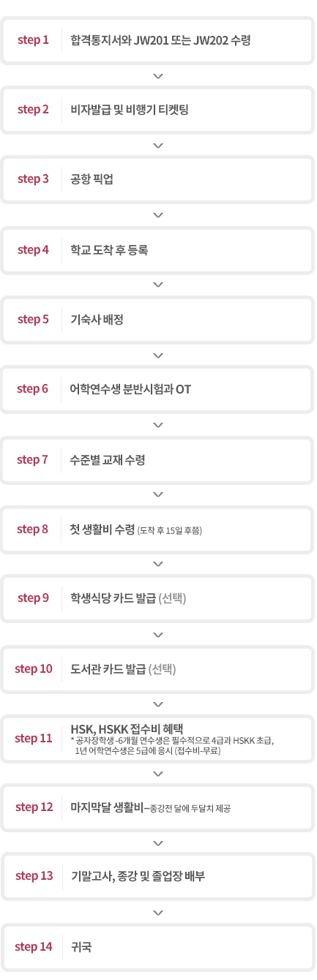
Task: Select the step 1 box about 합격통지서 수령
Action: (x=158, y=40)
